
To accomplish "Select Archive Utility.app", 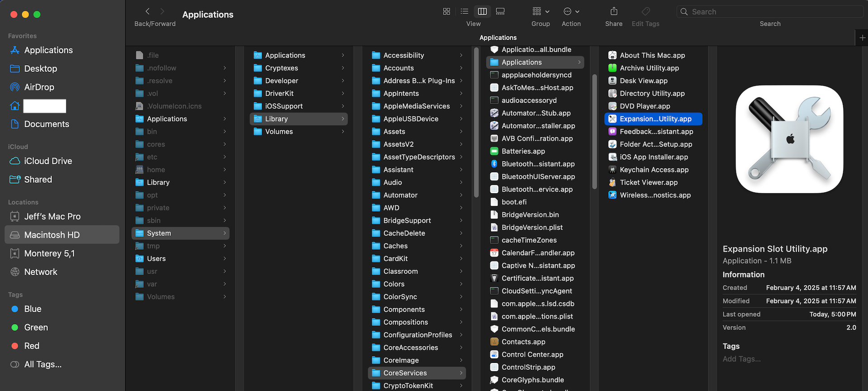I will [x=653, y=68].
